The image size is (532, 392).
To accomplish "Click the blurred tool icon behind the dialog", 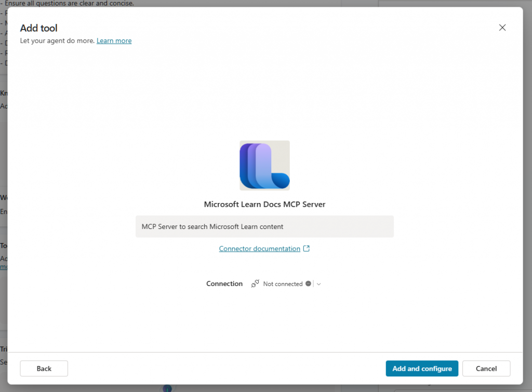I will pyautogui.click(x=167, y=387).
